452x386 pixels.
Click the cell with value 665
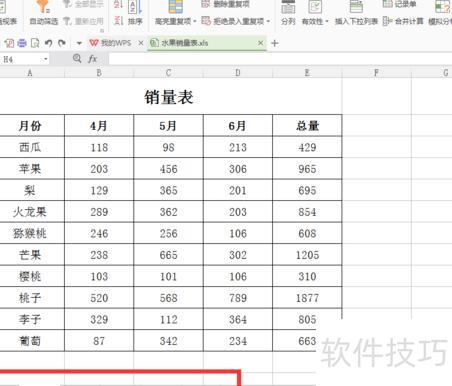point(168,255)
